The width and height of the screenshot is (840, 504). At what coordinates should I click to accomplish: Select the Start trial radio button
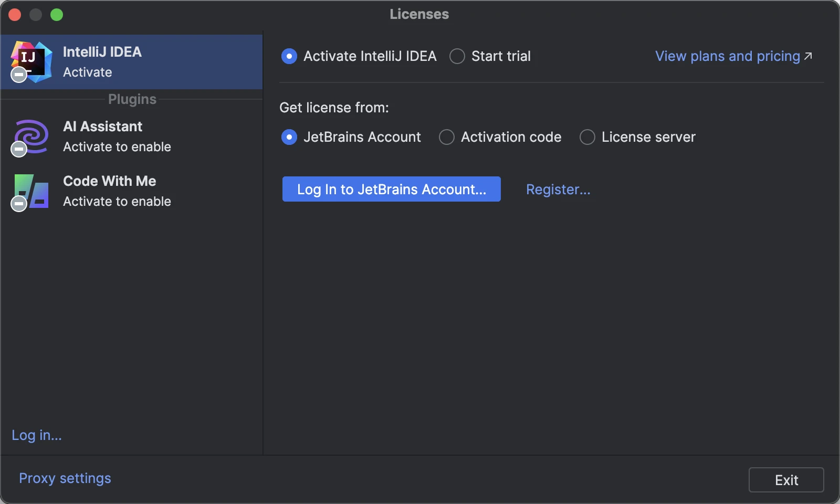point(457,56)
